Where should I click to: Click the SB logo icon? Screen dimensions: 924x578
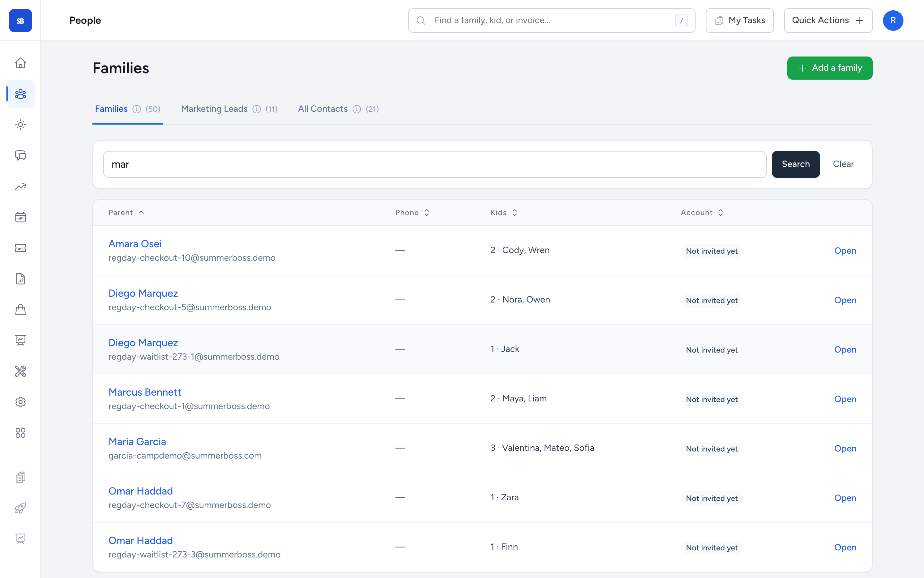[20, 20]
